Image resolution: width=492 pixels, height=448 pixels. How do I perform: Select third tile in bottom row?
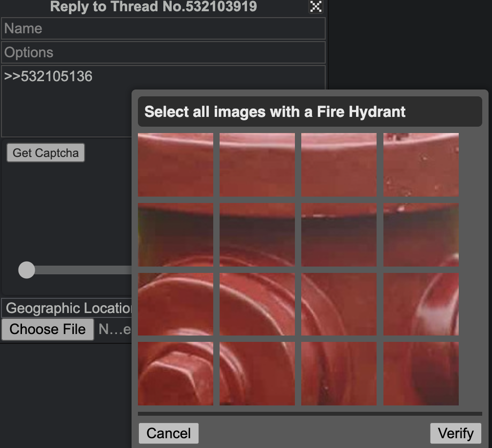coord(338,374)
